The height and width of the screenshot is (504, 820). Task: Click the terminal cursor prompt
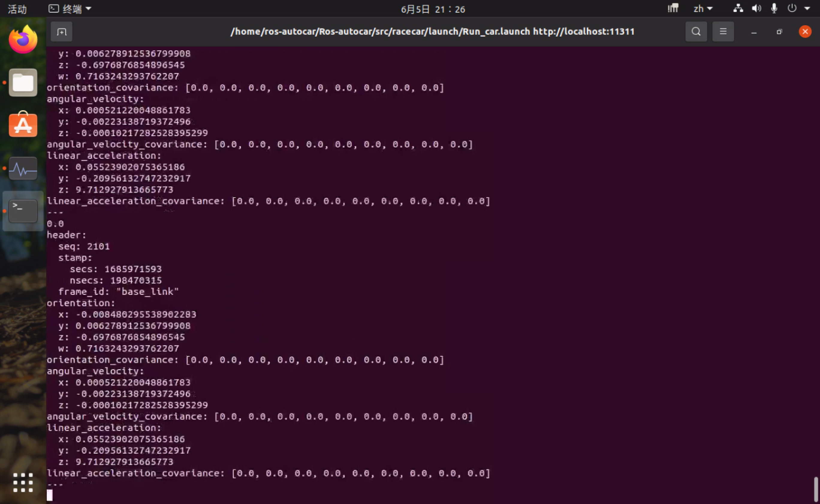tap(50, 495)
